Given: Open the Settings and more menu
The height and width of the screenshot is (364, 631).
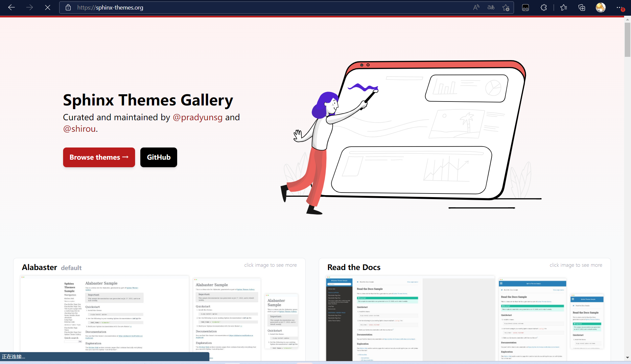Looking at the screenshot, I should click(620, 8).
